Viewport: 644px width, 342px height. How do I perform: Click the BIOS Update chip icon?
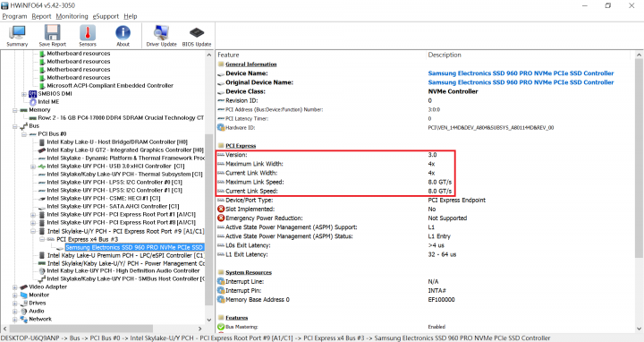(197, 36)
